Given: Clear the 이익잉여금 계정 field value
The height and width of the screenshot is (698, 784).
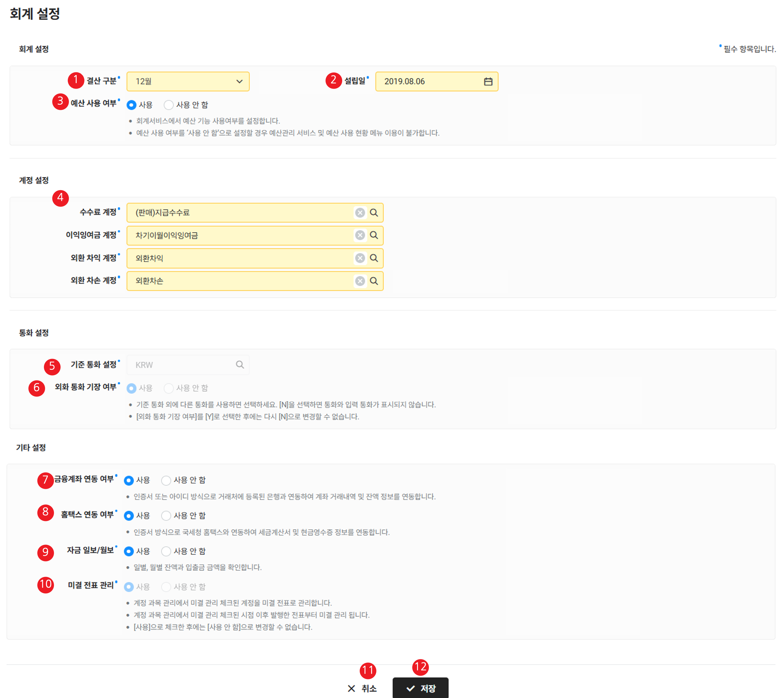Looking at the screenshot, I should 360,235.
